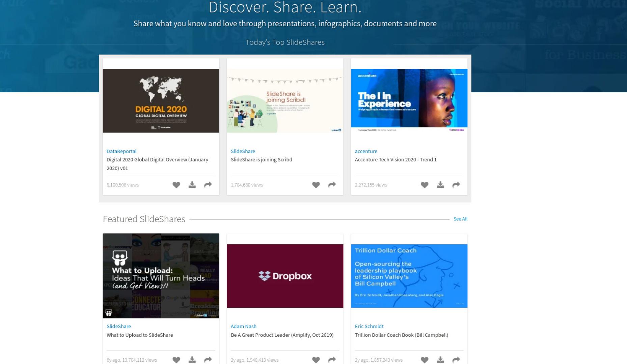Like the Trillion Dollar Coach Book deck
The image size is (627, 364).
pyautogui.click(x=425, y=360)
